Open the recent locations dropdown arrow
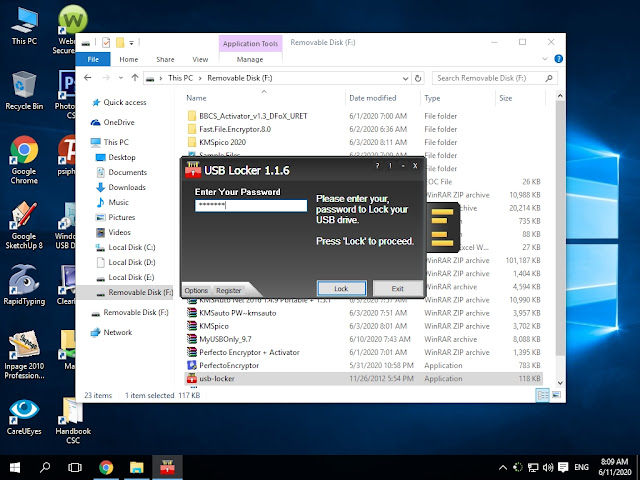640x480 pixels. pyautogui.click(x=121, y=78)
